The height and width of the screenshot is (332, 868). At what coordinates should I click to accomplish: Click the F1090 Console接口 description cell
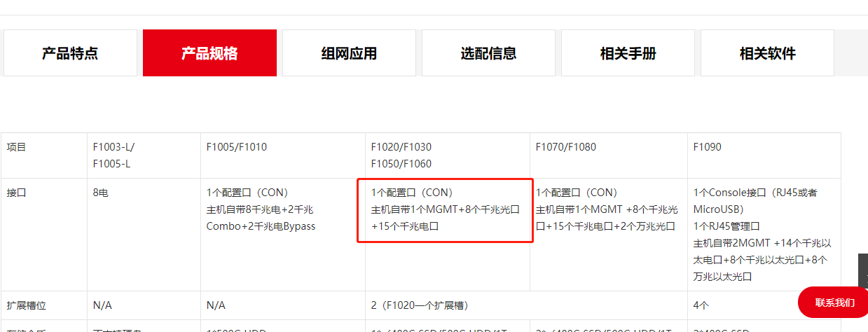[764, 235]
